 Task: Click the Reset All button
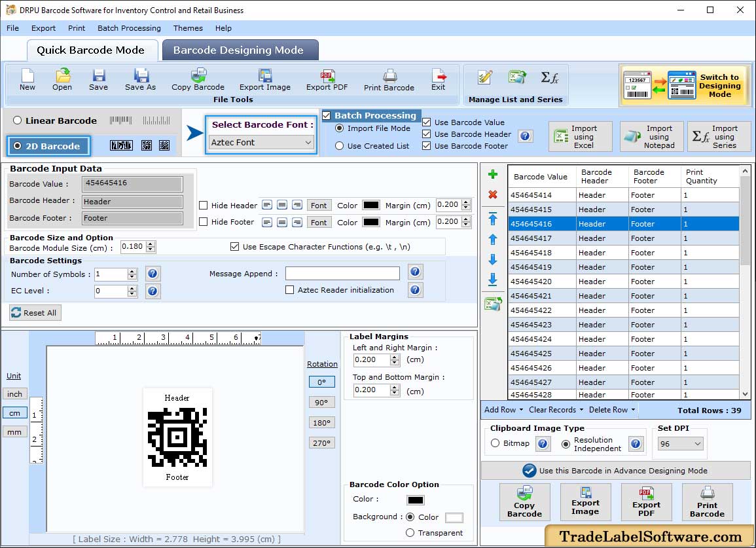(35, 312)
